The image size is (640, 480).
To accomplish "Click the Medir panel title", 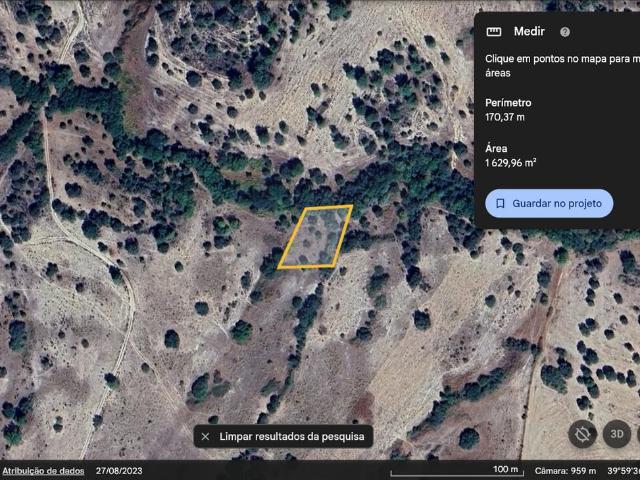I will coord(529,32).
